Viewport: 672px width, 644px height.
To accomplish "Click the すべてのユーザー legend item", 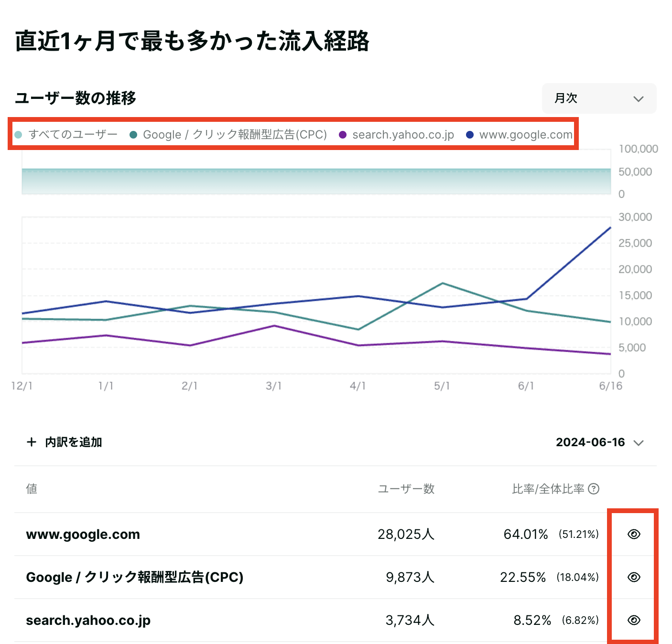I will (x=66, y=135).
